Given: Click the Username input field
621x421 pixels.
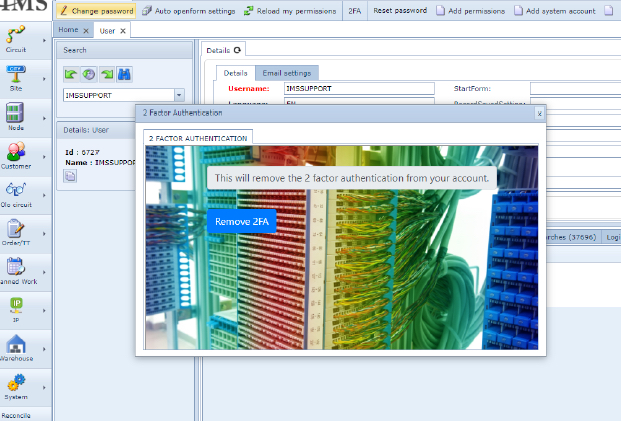Looking at the screenshot, I should pos(359,88).
